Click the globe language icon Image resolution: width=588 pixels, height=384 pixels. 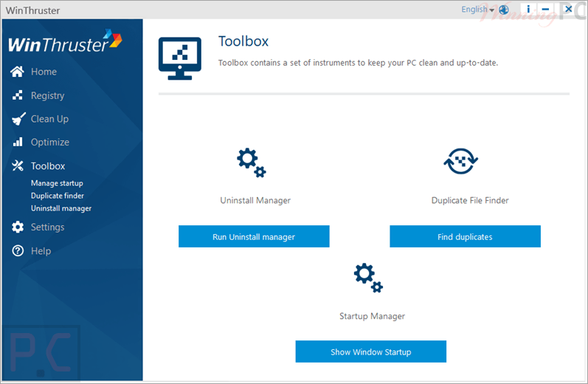tap(504, 10)
